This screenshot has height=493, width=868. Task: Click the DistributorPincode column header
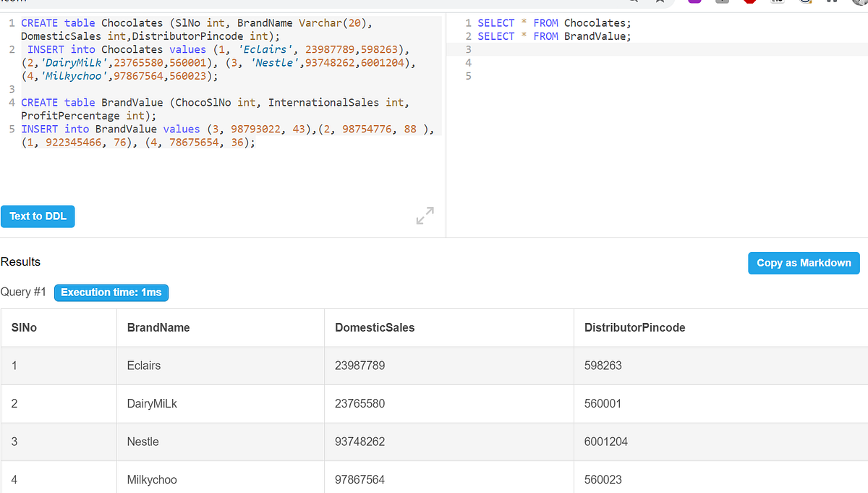634,327
